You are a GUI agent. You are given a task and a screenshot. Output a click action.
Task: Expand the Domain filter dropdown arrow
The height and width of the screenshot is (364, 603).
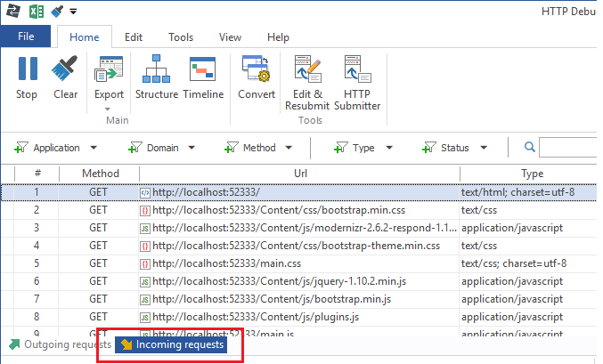(191, 148)
